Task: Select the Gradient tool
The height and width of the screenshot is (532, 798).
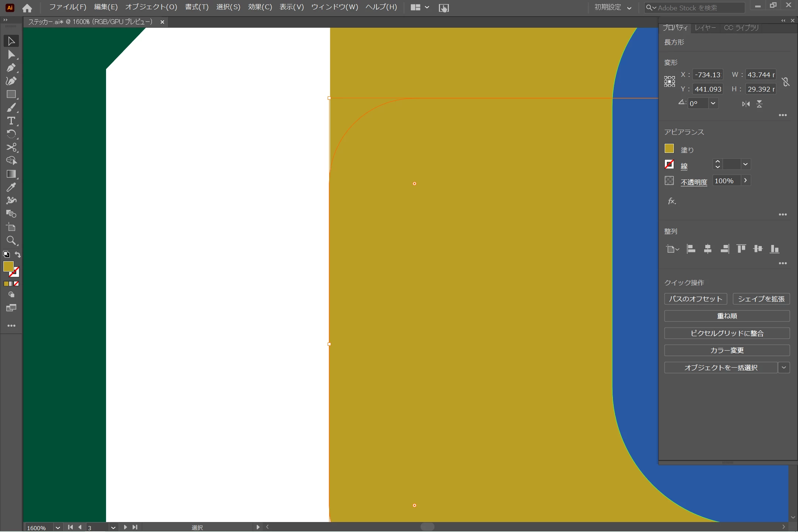Action: tap(11, 174)
